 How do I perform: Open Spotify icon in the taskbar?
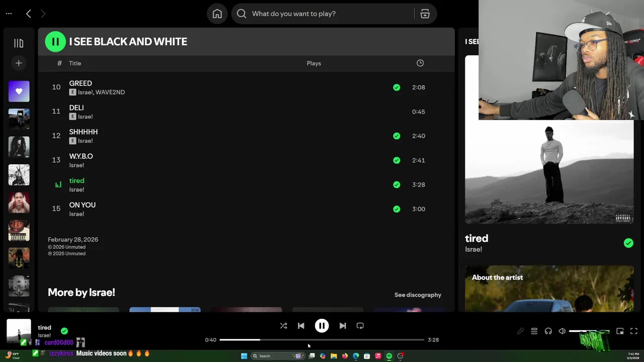389,356
